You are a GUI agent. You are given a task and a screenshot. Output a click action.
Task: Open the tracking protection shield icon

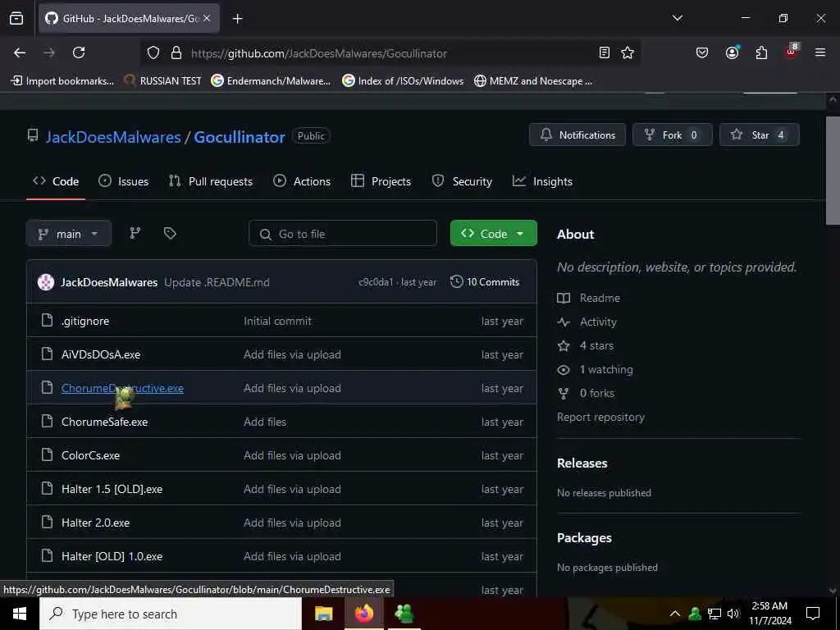pyautogui.click(x=153, y=53)
